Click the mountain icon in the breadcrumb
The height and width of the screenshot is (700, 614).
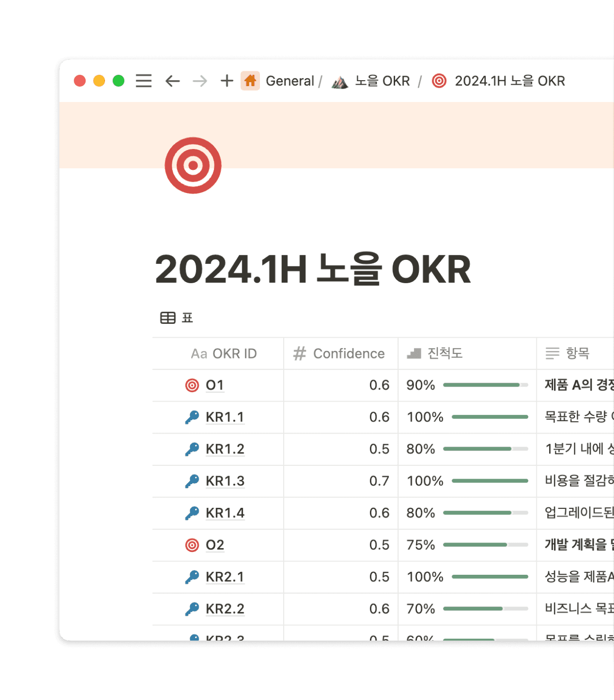point(341,81)
